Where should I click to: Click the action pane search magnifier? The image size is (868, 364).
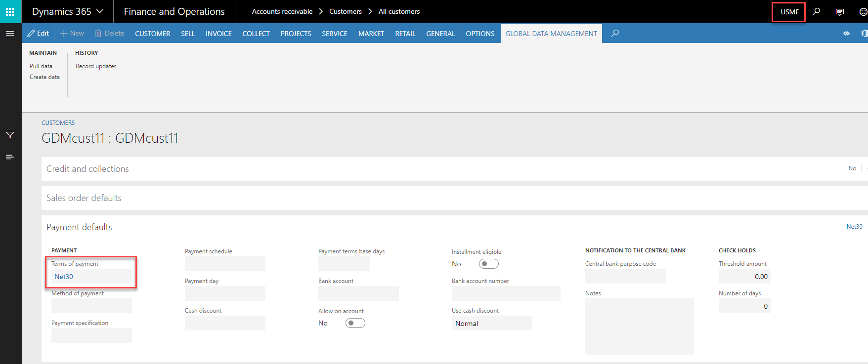615,33
